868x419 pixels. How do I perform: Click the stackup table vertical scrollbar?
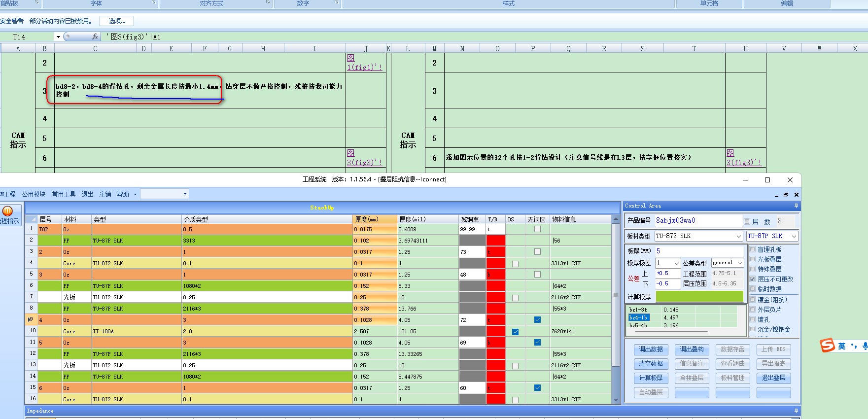615,296
